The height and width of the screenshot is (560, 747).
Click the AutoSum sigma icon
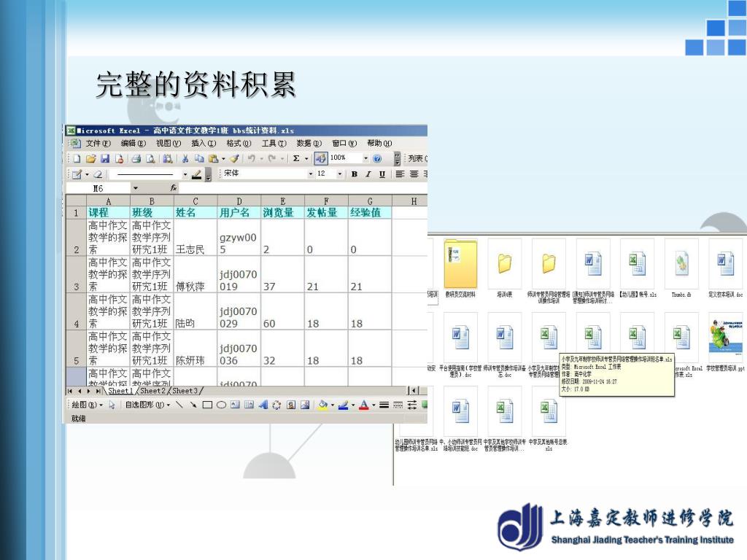(x=296, y=158)
